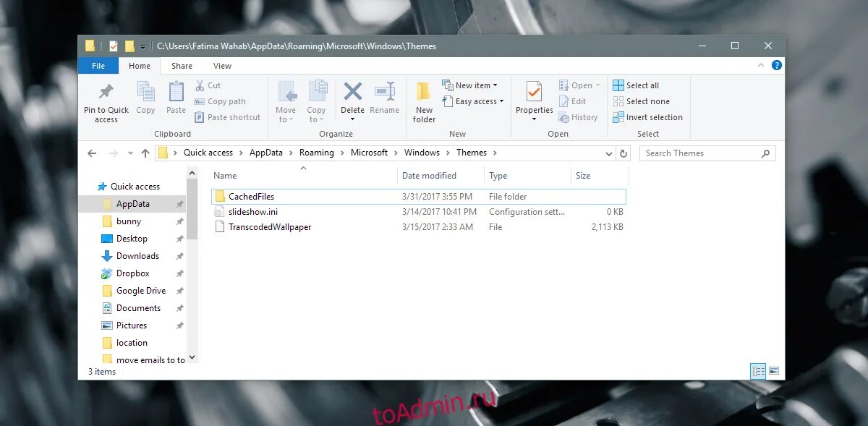Open Customize Quick Access Toolbar dropdown

pyautogui.click(x=142, y=47)
